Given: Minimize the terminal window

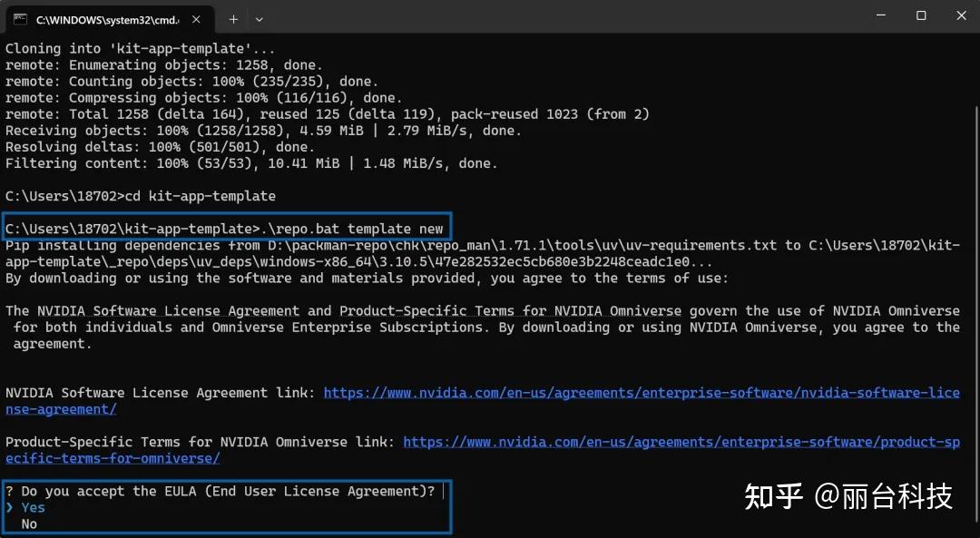Looking at the screenshot, I should pyautogui.click(x=881, y=15).
